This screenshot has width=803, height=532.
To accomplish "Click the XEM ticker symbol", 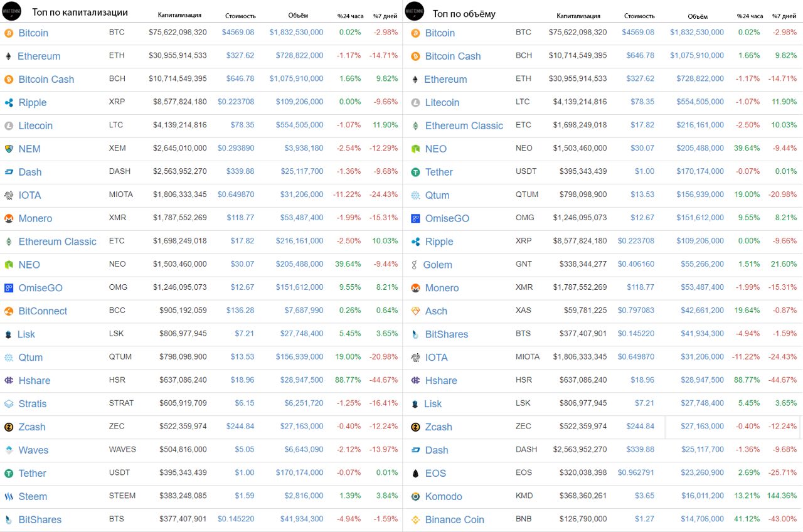I will (117, 148).
